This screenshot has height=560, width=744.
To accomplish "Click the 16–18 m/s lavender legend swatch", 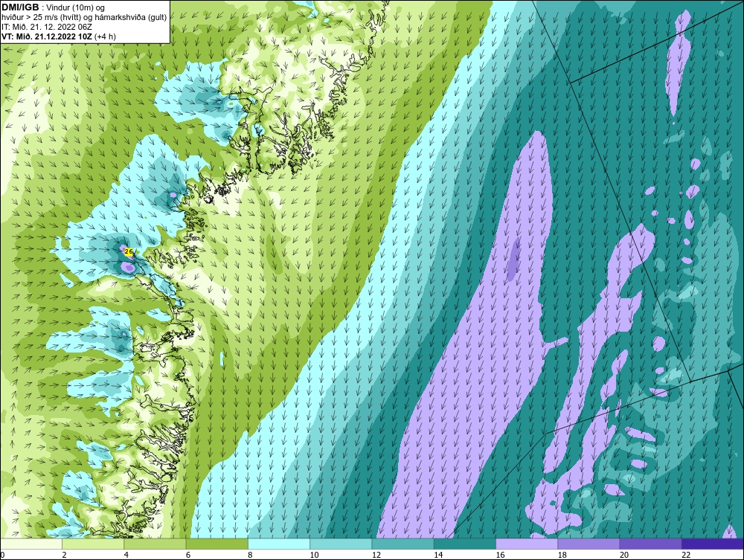I will 527,544.
